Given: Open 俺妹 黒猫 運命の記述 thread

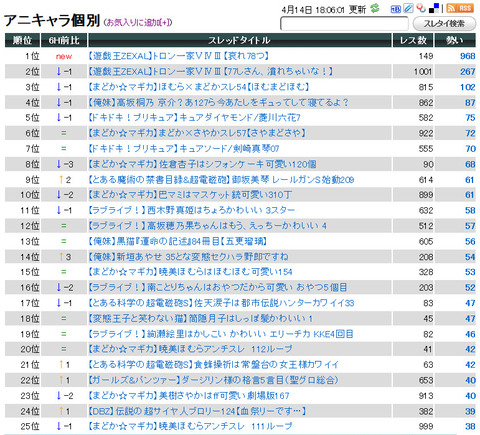Looking at the screenshot, I should coord(177,241).
